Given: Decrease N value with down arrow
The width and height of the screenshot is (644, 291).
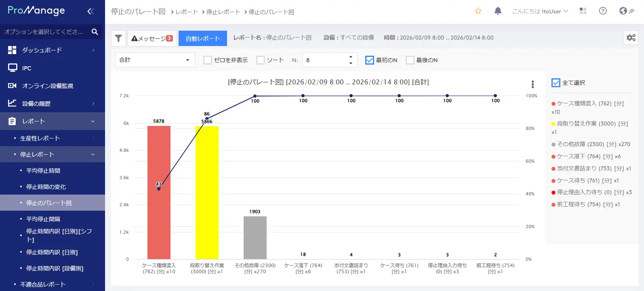Looking at the screenshot, I should tap(351, 63).
